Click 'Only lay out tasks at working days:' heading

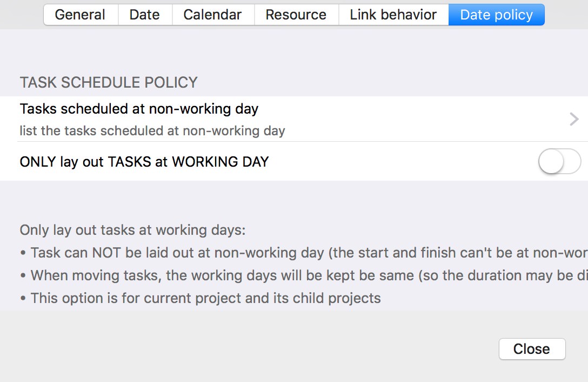coord(132,230)
